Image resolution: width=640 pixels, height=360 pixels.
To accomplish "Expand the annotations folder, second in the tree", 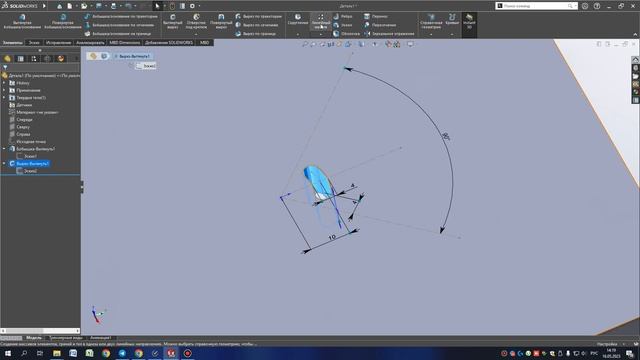I will coord(4,90).
